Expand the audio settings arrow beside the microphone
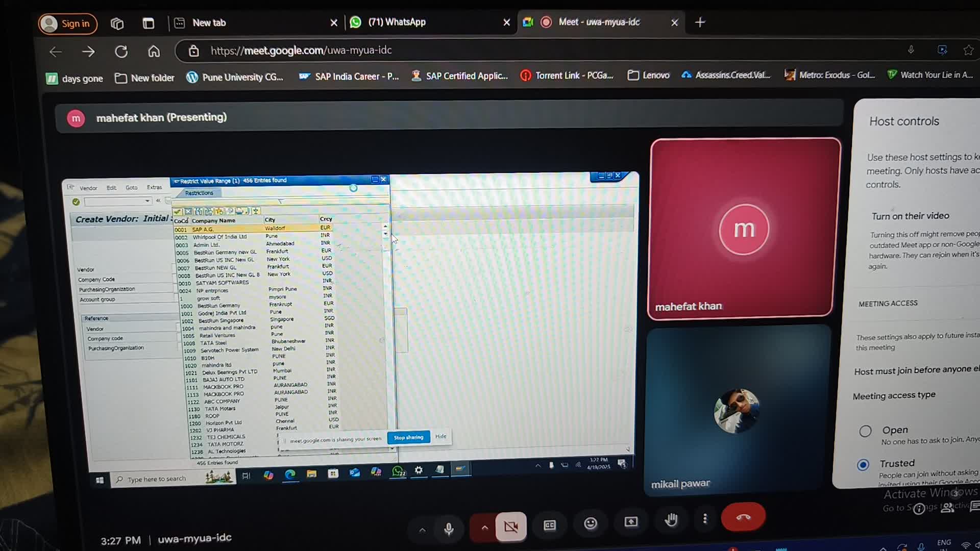This screenshot has height=551, width=980. [x=422, y=530]
